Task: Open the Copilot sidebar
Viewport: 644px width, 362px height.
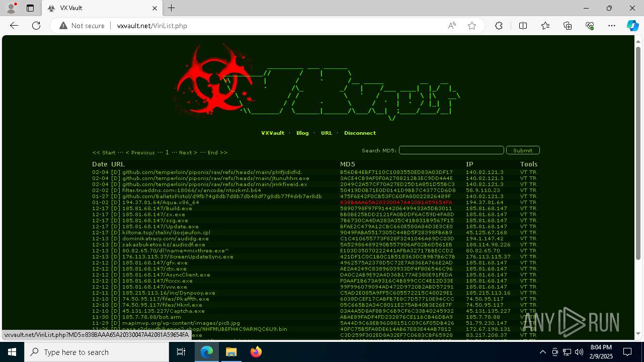Action: pos(632,26)
